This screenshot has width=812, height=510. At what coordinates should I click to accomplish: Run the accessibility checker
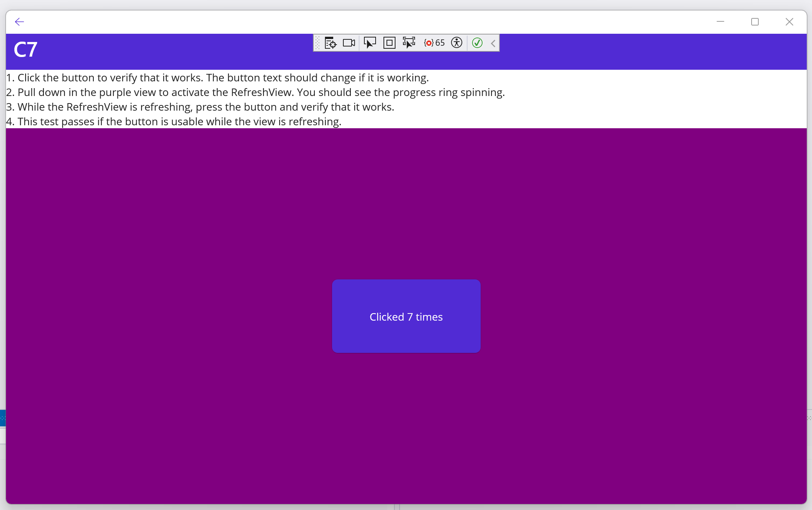457,43
